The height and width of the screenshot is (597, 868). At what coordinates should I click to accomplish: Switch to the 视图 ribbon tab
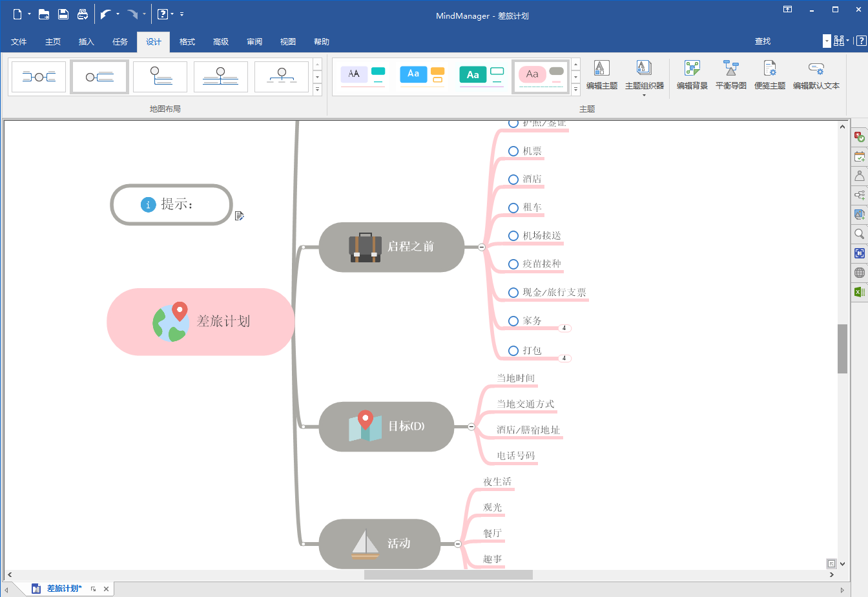pyautogui.click(x=288, y=41)
